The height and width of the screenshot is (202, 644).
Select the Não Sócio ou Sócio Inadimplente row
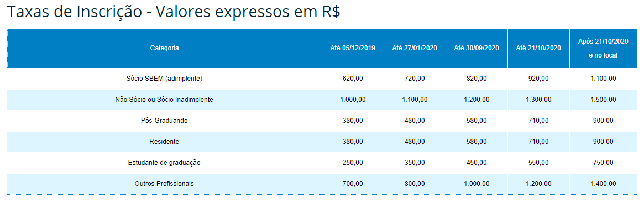pos(322,100)
